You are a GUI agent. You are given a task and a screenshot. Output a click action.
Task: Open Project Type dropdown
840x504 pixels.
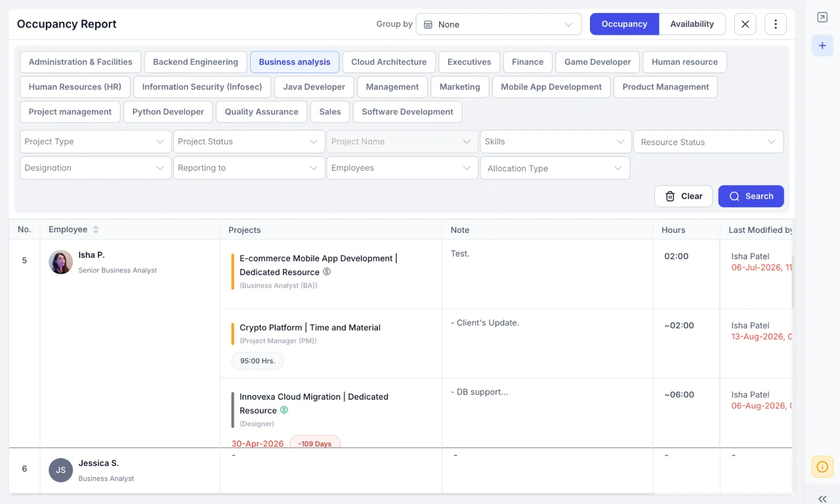[x=95, y=142]
